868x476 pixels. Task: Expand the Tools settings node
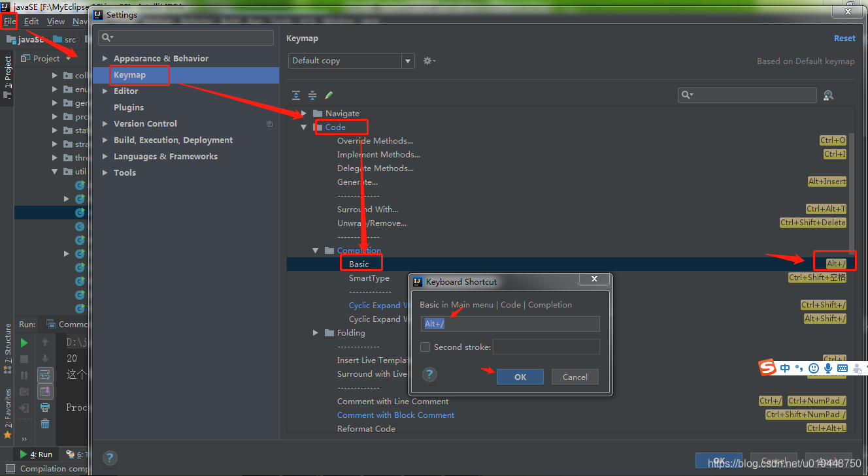click(x=105, y=172)
